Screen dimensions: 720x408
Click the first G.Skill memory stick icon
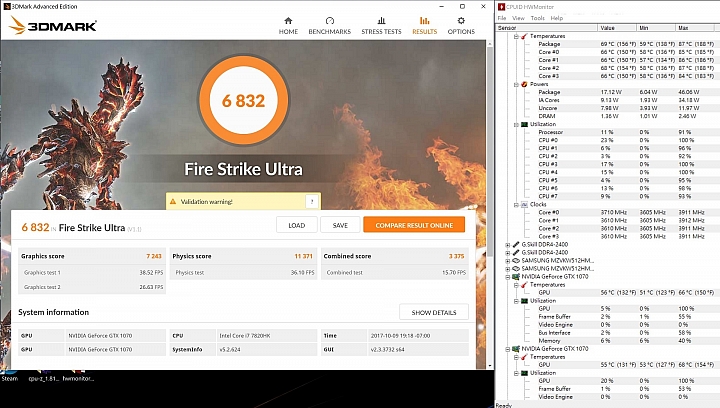click(x=516, y=245)
